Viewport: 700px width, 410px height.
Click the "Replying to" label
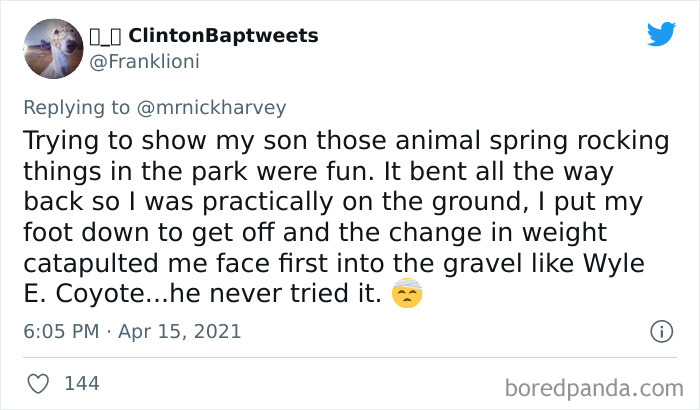pyautogui.click(x=74, y=104)
